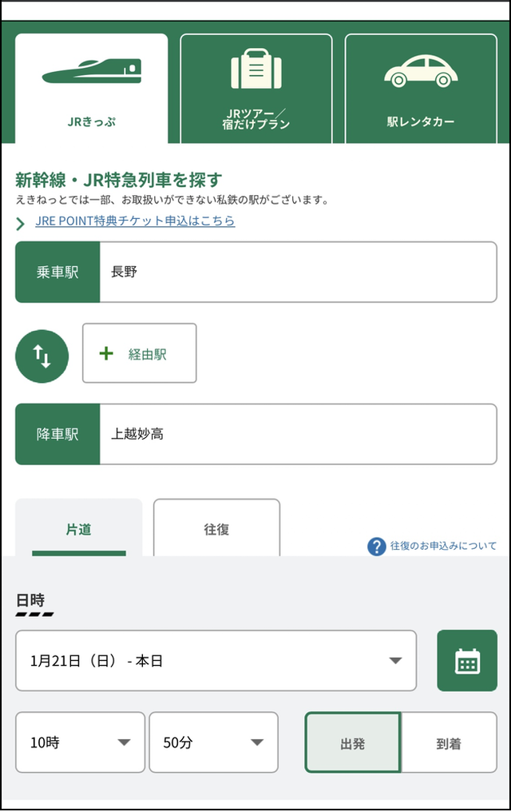This screenshot has width=511, height=812.
Task: Tap the station swap arrows icon
Action: pyautogui.click(x=42, y=356)
